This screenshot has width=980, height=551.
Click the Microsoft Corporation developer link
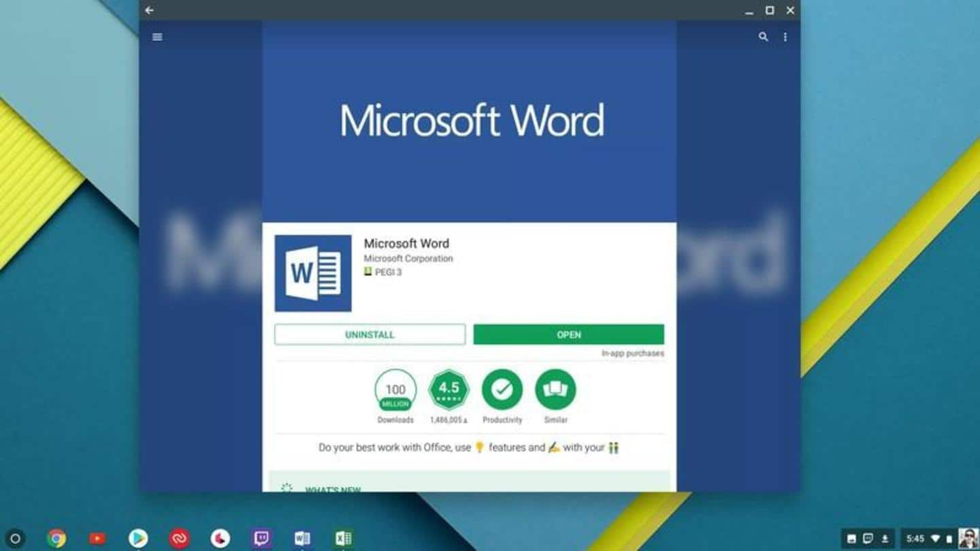click(x=408, y=259)
